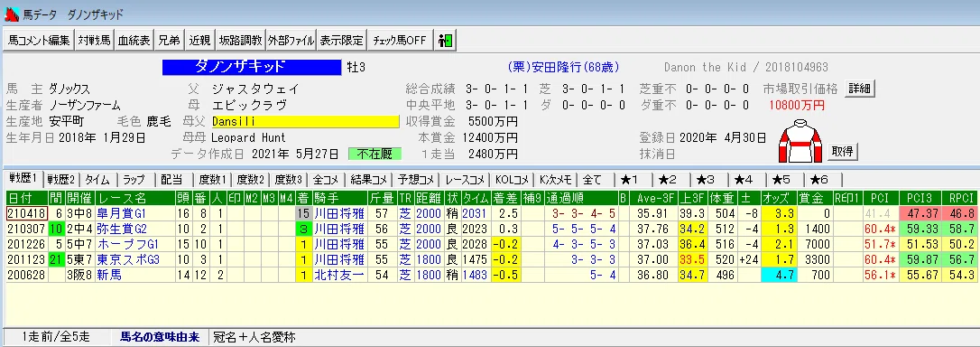Click the 詳細 button beside 市場取引価格
The width and height of the screenshot is (980, 347).
tap(859, 89)
